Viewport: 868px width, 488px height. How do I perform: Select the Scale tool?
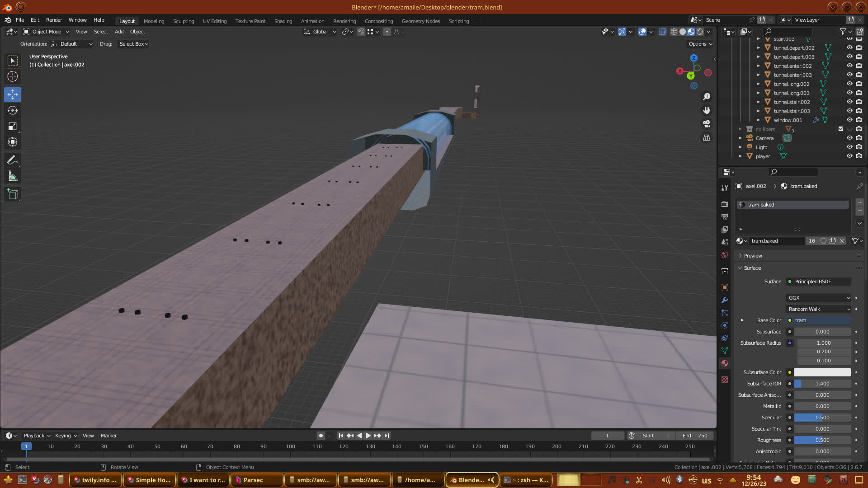pyautogui.click(x=13, y=127)
